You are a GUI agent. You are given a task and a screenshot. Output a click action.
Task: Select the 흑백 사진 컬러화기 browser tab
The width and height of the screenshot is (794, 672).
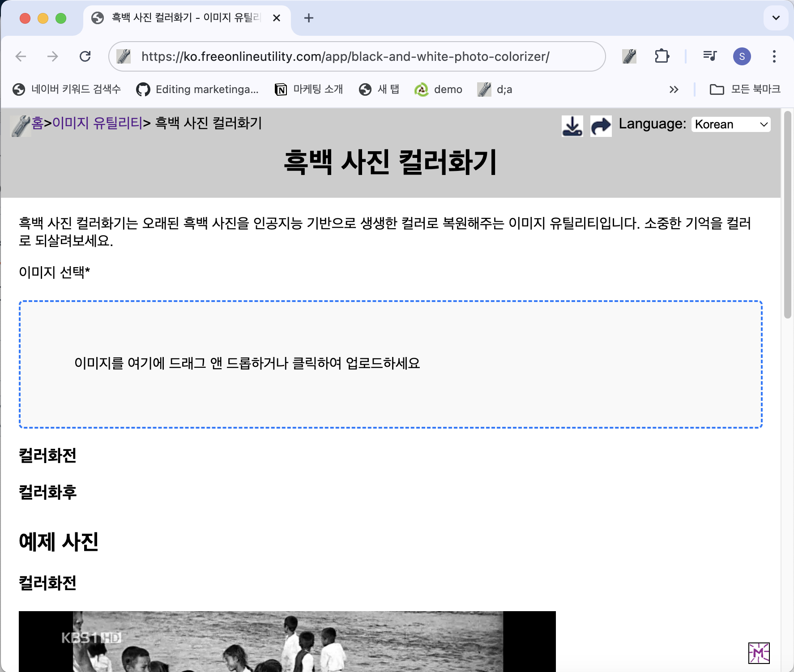click(187, 18)
